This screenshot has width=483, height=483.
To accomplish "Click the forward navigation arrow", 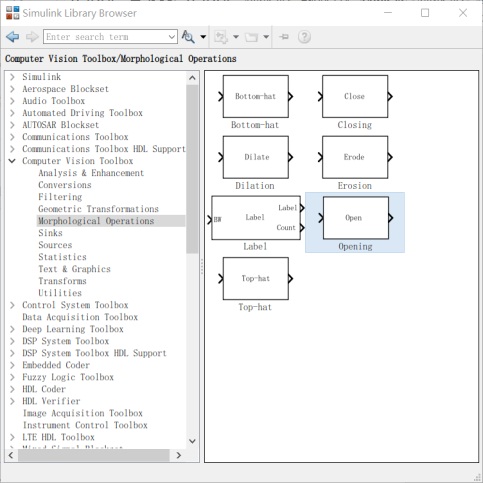I will pos(32,37).
